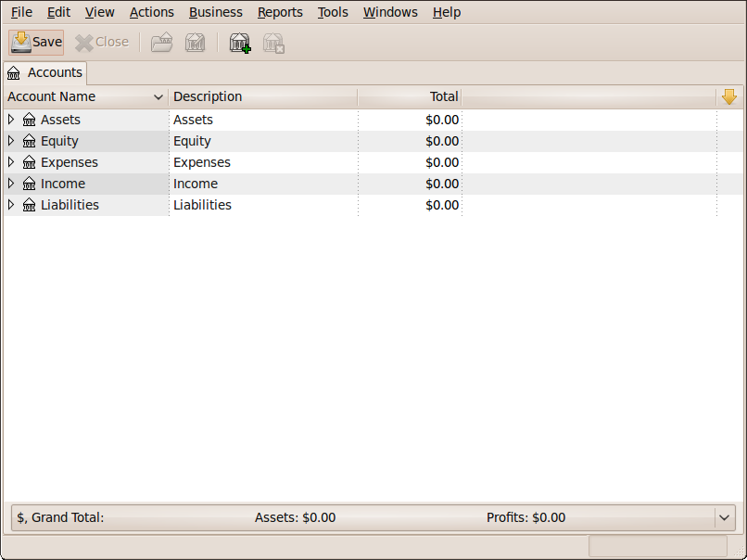Create a new account with the plus icon

[x=239, y=42]
